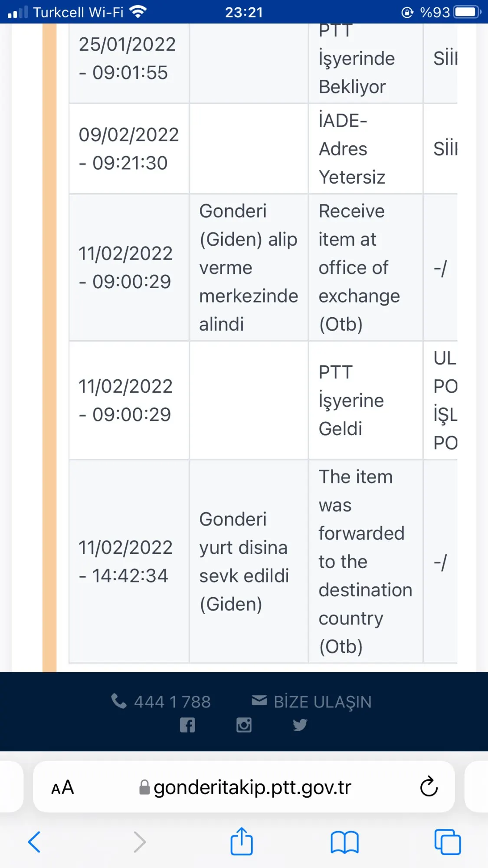
Task: Tap the forward navigation arrow
Action: (139, 842)
